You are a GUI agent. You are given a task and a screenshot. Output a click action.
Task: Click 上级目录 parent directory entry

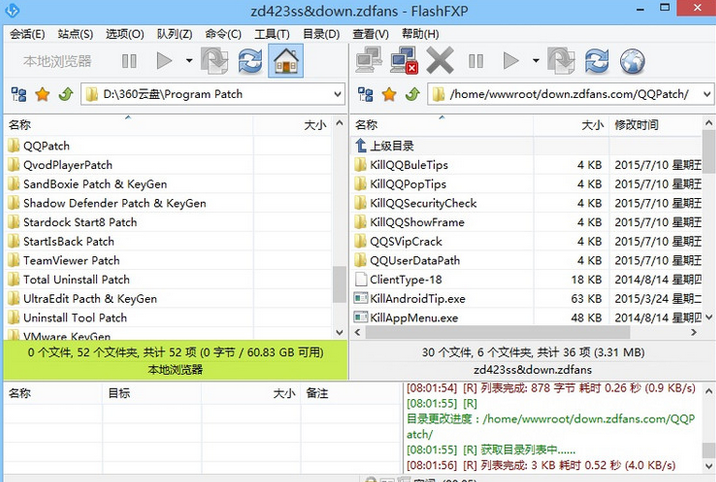click(x=384, y=146)
